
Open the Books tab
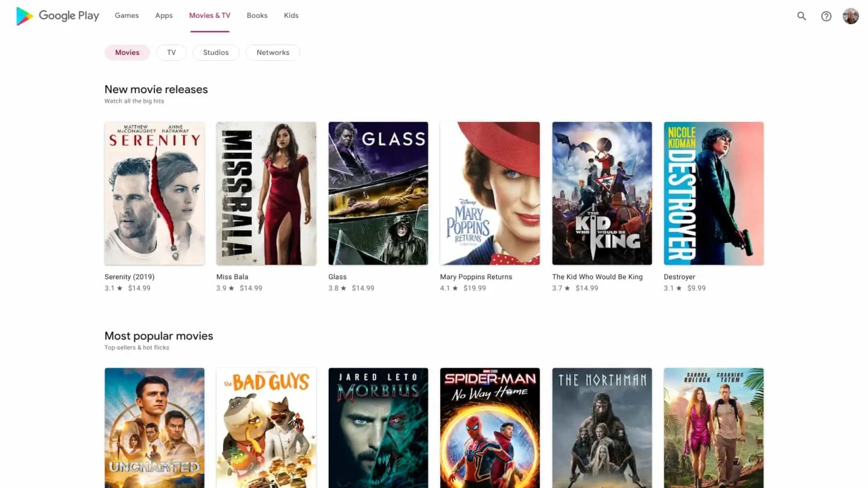point(257,16)
